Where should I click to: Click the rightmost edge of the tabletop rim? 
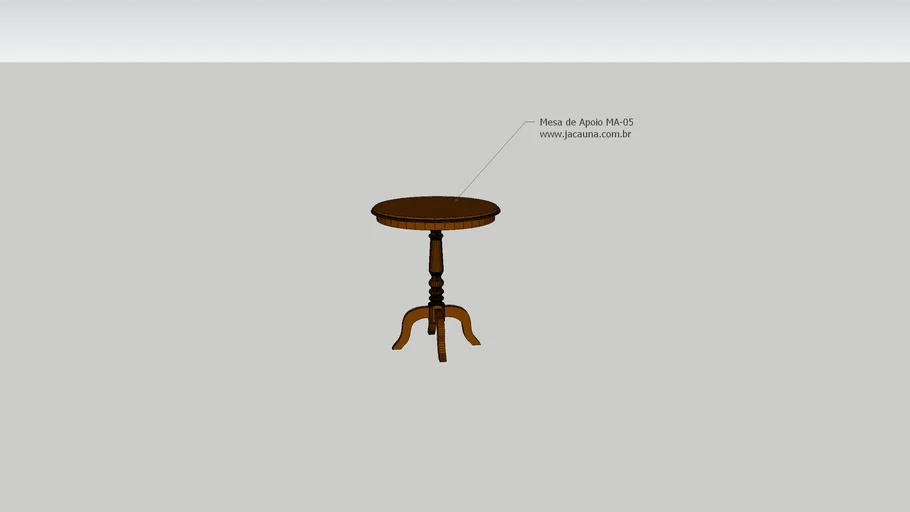[x=497, y=210]
